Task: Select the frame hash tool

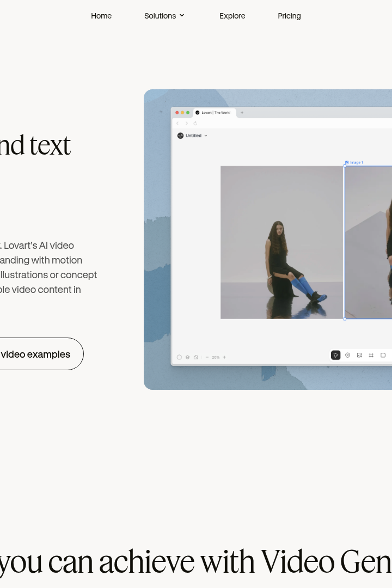Action: (x=371, y=355)
